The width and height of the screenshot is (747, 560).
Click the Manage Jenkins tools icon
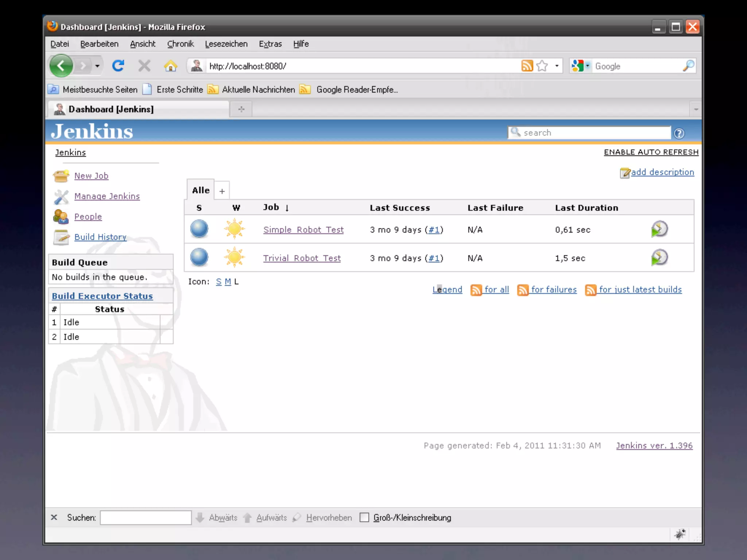coord(61,197)
